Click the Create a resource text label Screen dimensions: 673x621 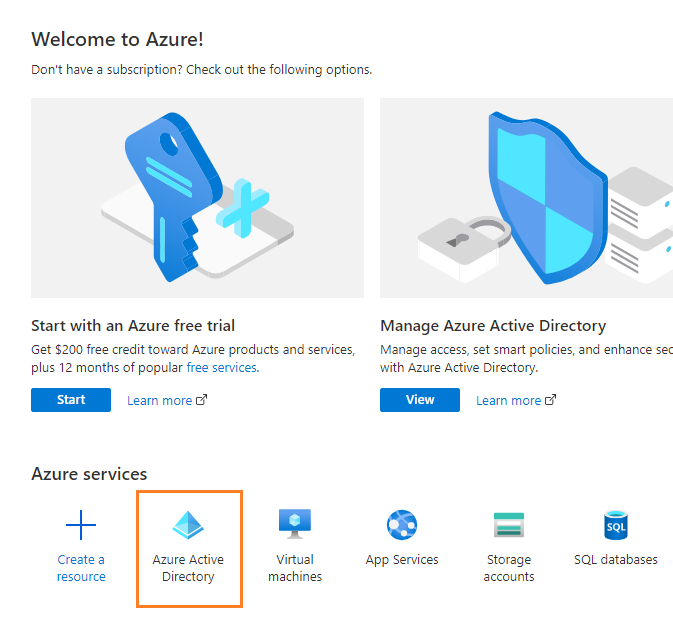(x=81, y=568)
